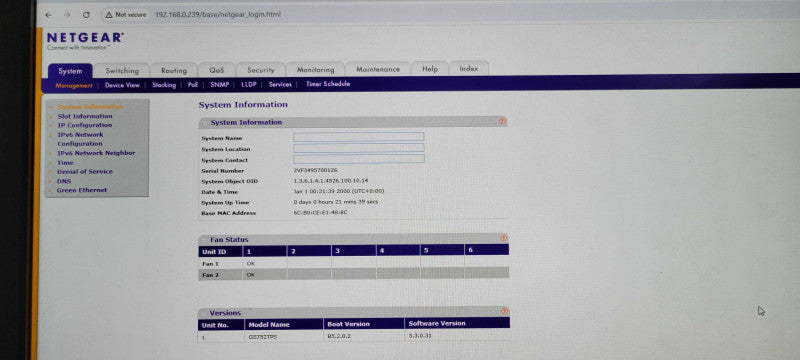
Task: Expand the Time item in the sidebar
Action: (x=65, y=163)
